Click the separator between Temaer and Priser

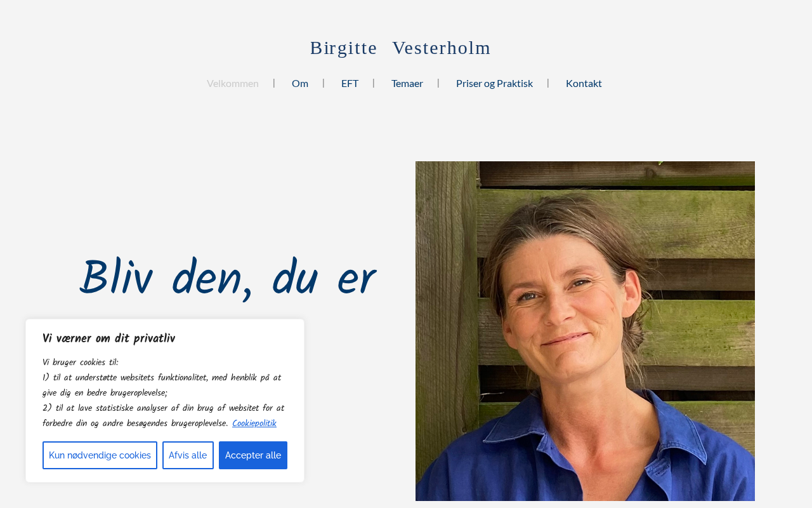point(438,83)
